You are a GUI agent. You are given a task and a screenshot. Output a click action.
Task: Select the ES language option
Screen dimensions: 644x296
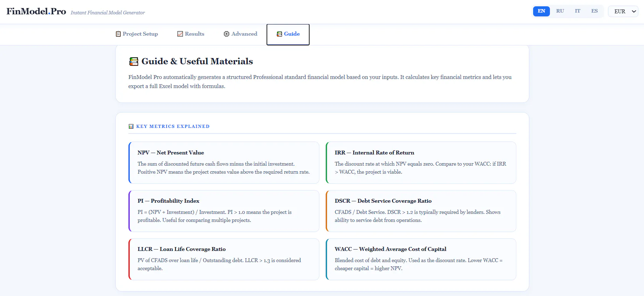tap(594, 11)
